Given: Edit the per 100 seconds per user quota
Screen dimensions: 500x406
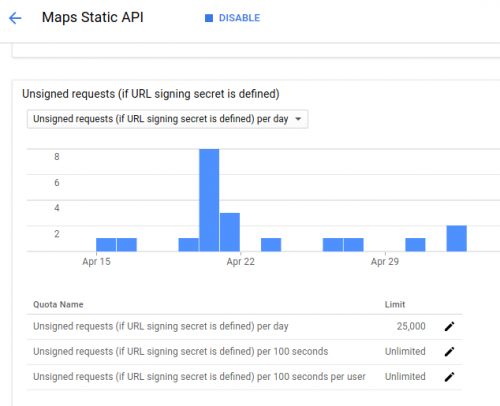Looking at the screenshot, I should pyautogui.click(x=449, y=377).
